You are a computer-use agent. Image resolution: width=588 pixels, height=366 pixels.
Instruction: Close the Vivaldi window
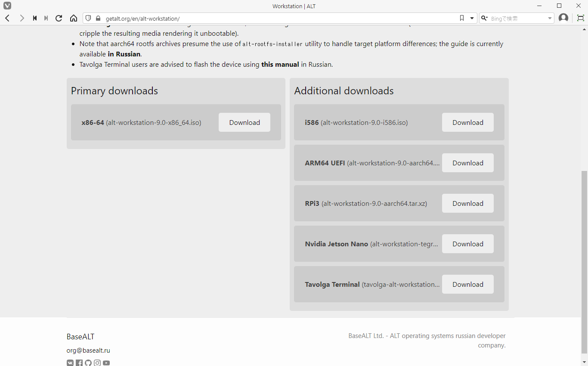pos(579,6)
